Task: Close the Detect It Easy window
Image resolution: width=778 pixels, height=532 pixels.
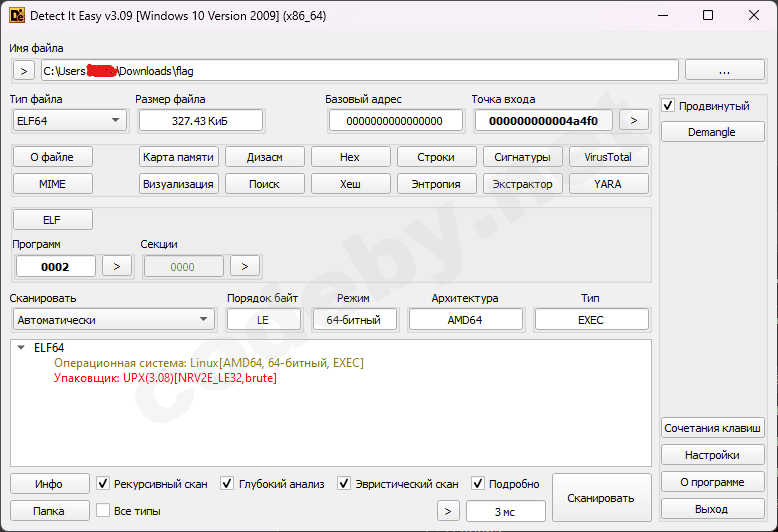Action: (754, 15)
